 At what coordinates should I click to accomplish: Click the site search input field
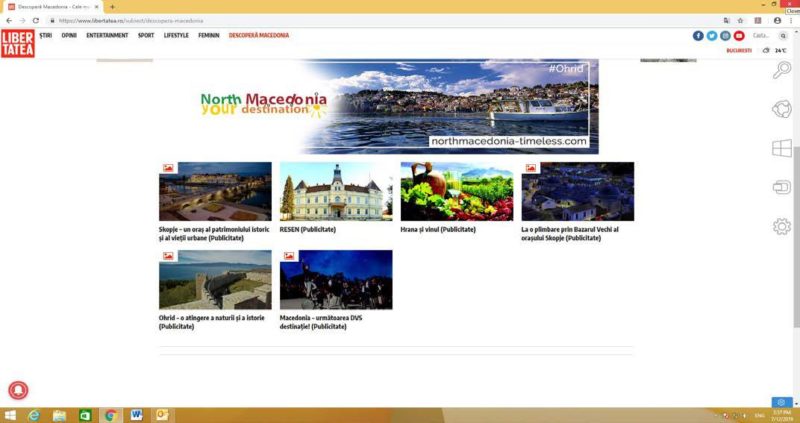763,36
